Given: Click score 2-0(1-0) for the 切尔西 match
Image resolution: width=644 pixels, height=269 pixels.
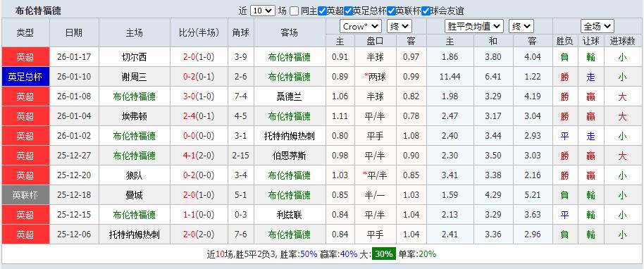Looking at the screenshot, I should [x=199, y=57].
